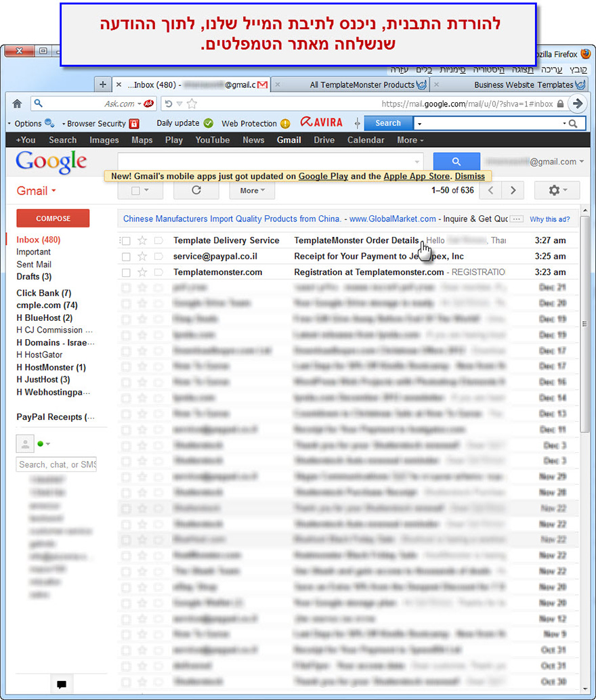
Task: Dismiss the mobile apps notification
Action: point(469,176)
